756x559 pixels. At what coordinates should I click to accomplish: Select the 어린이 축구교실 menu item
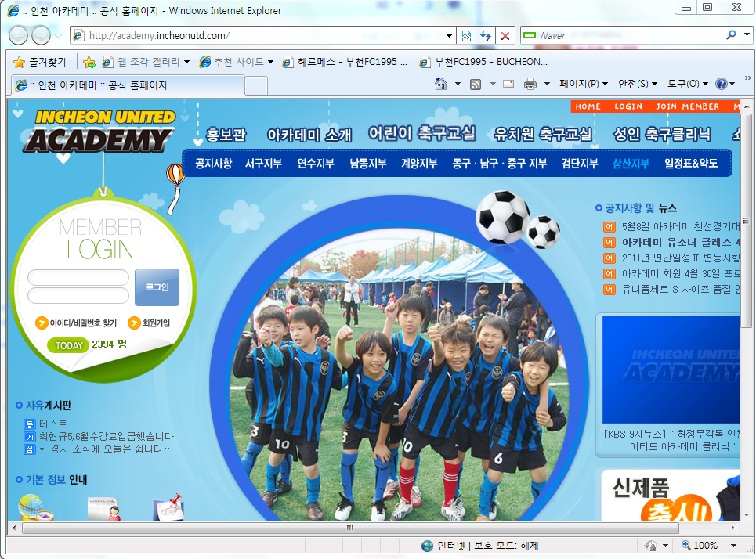[x=422, y=133]
